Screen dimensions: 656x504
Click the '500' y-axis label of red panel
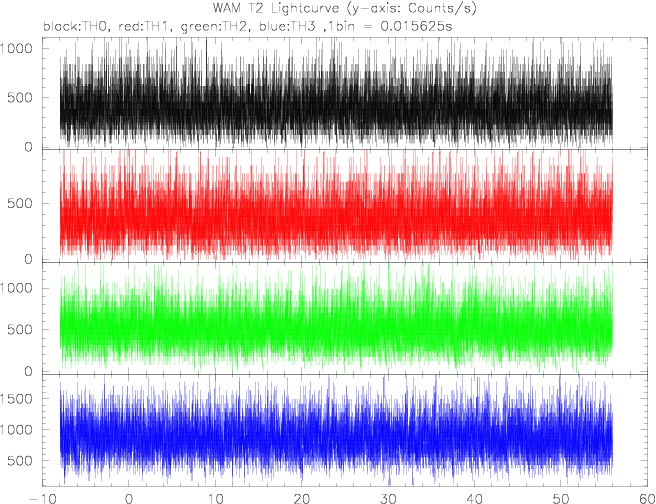[x=20, y=203]
